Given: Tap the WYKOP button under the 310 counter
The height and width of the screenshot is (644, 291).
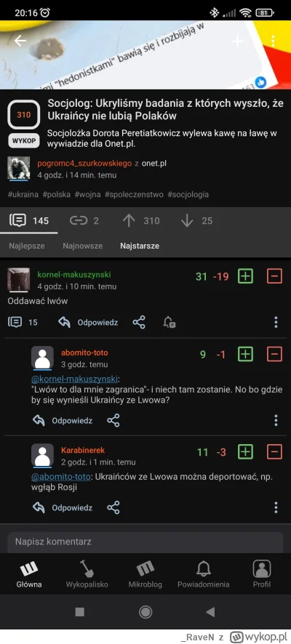Looking at the screenshot, I should tap(23, 140).
